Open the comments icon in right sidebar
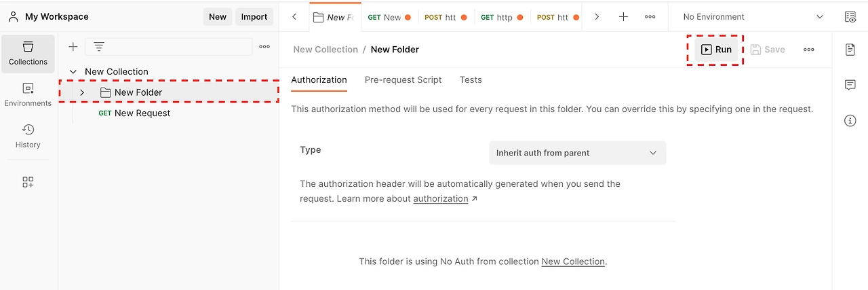This screenshot has width=868, height=290. click(x=850, y=85)
